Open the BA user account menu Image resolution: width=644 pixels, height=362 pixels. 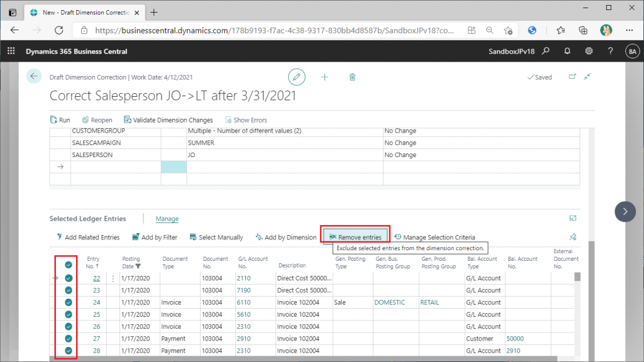[632, 52]
